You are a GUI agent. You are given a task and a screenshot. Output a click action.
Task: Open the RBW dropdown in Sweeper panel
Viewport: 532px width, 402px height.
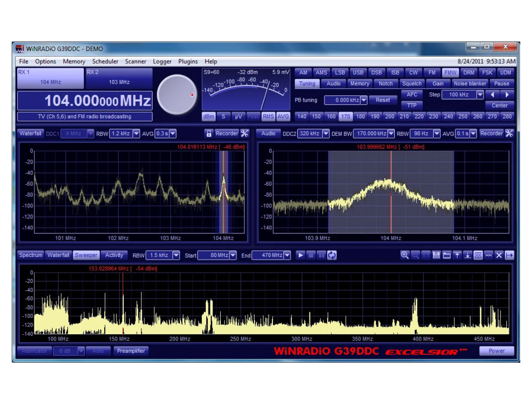pos(176,255)
